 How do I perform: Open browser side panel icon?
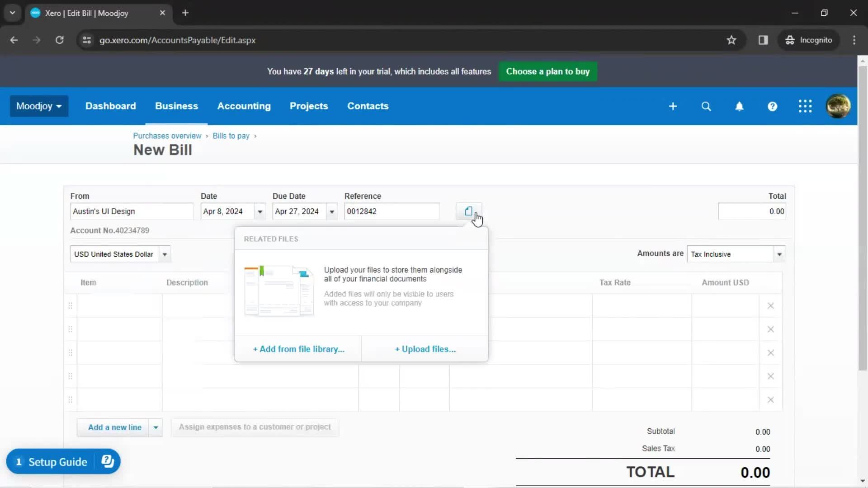click(763, 40)
